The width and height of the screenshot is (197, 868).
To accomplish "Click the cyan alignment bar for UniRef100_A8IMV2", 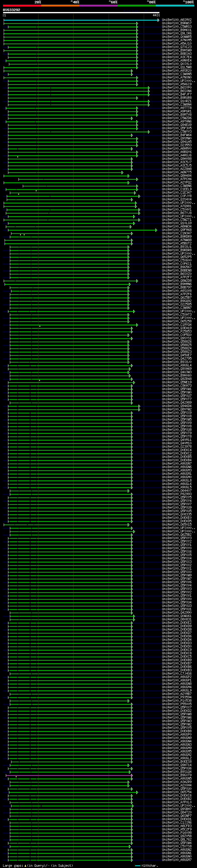I will (x=81, y=20).
